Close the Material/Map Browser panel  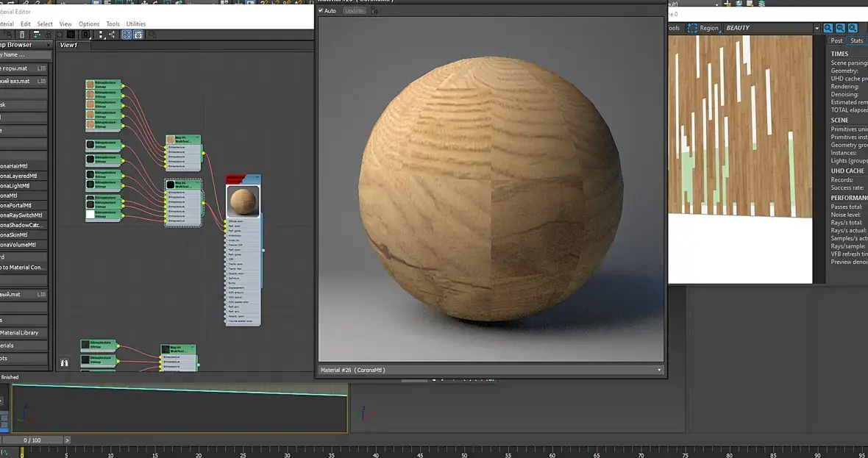coord(49,45)
